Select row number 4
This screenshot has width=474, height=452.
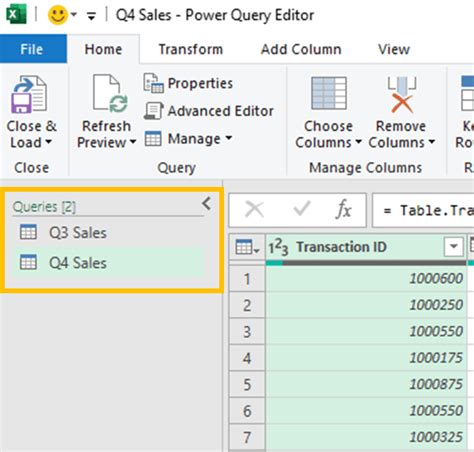pyautogui.click(x=247, y=358)
